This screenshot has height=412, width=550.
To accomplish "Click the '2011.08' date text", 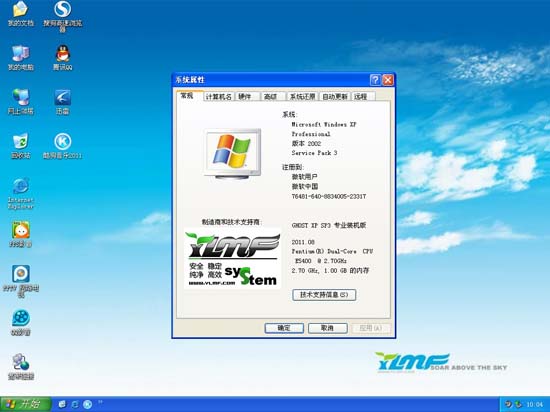I will 303,242.
